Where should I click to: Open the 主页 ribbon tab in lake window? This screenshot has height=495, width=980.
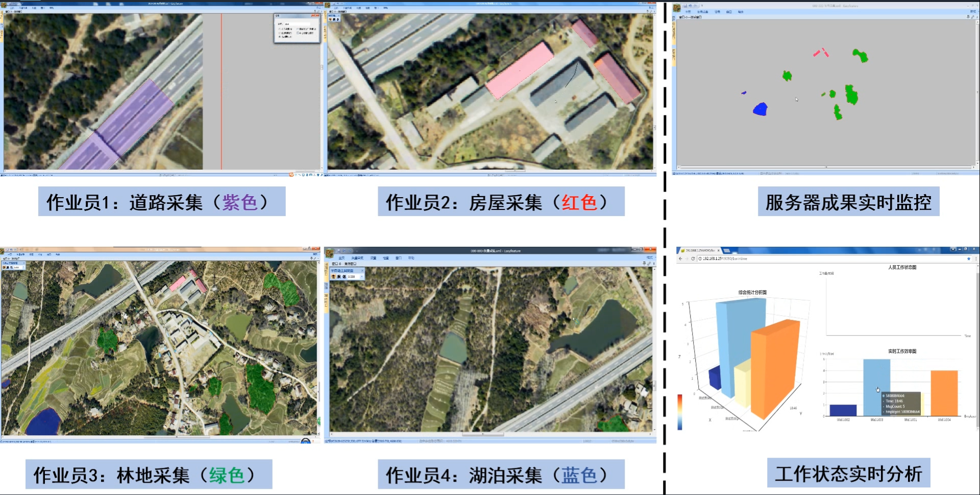pyautogui.click(x=341, y=258)
